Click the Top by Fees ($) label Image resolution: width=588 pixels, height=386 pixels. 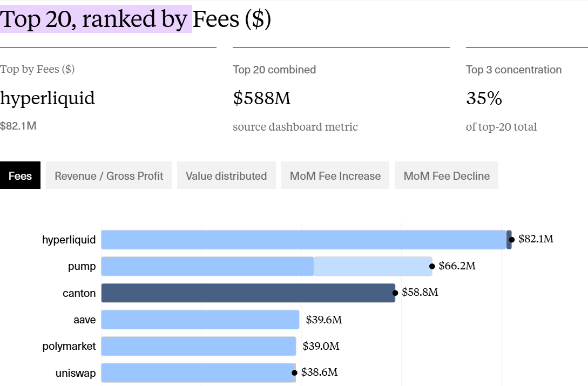[x=37, y=70]
